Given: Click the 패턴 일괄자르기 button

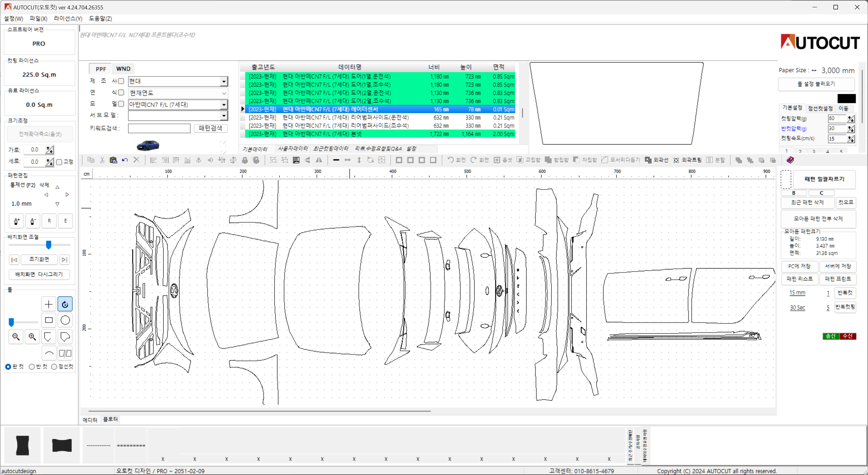Looking at the screenshot, I should (824, 179).
